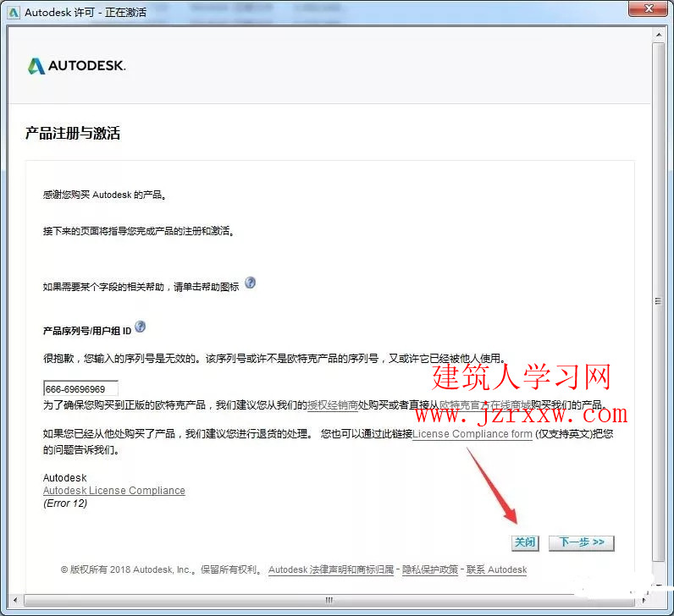The image size is (674, 616).
Task: Click the horizontal scrollbar right arrow
Action: (644, 600)
